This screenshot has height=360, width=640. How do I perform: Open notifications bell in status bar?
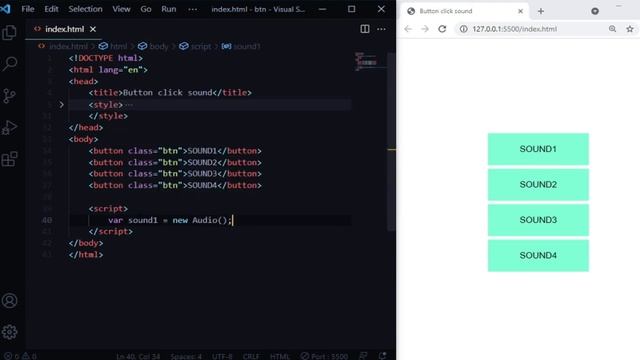pyautogui.click(x=382, y=356)
